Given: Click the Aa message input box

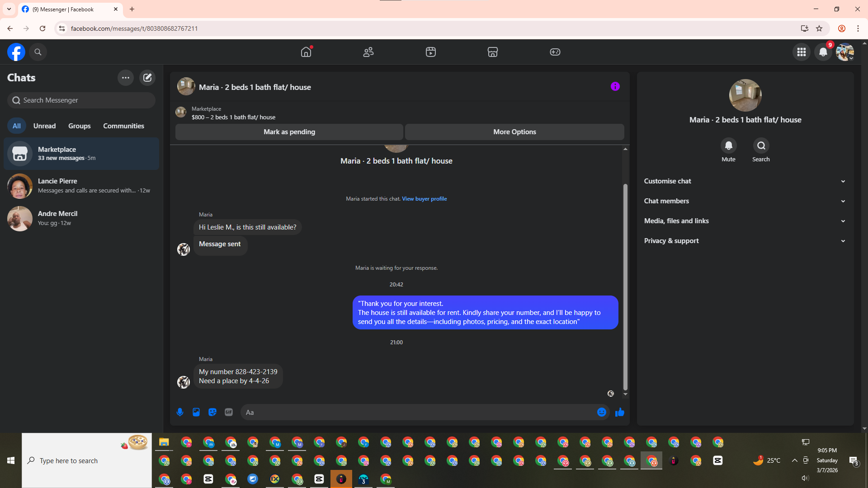Looking at the screenshot, I should [x=418, y=412].
